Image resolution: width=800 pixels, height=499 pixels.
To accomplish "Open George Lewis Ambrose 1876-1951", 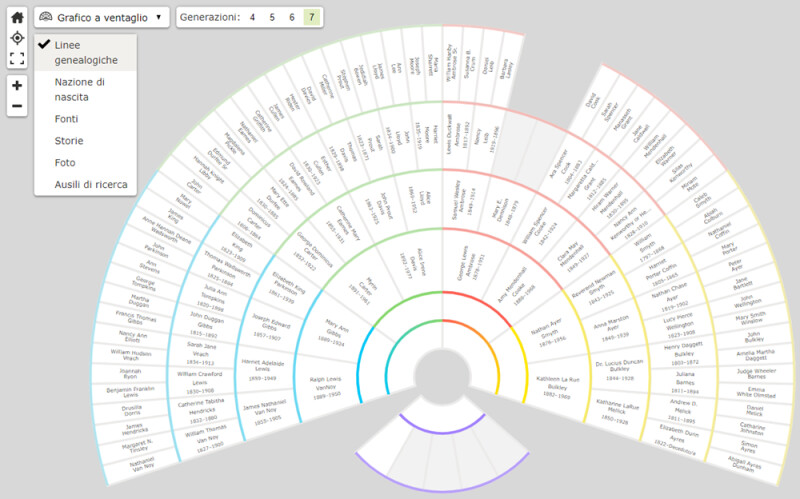I will tap(470, 264).
